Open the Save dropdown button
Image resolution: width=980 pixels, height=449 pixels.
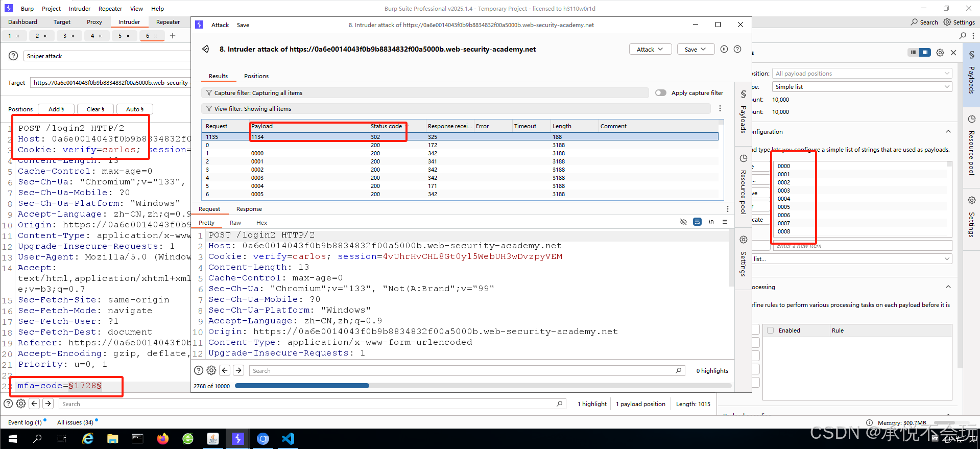(x=696, y=49)
